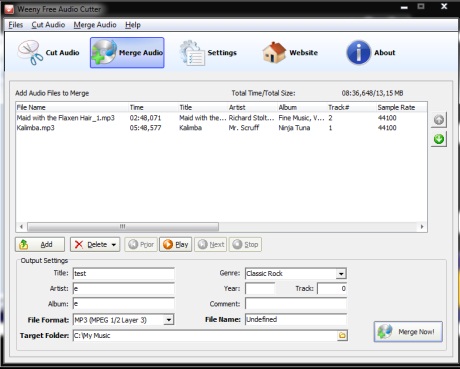The height and width of the screenshot is (369, 460).
Task: Click the Mr. Scruff artist cell
Action: 244,128
